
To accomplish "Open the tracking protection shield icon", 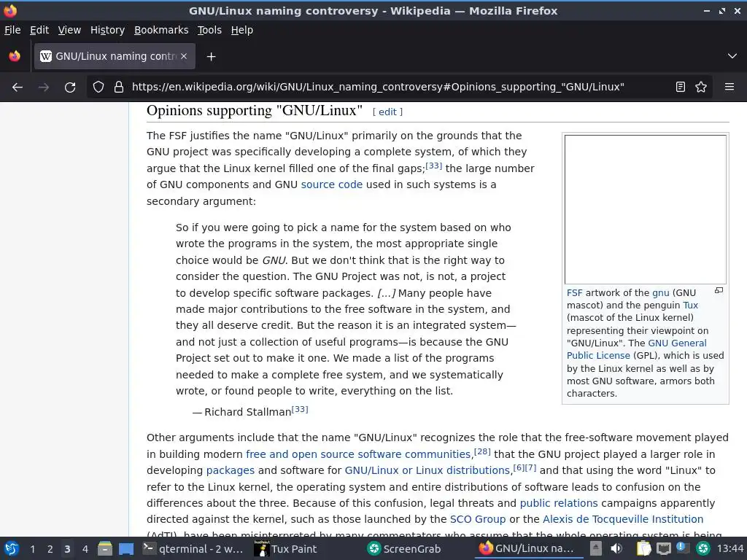I will [x=98, y=87].
